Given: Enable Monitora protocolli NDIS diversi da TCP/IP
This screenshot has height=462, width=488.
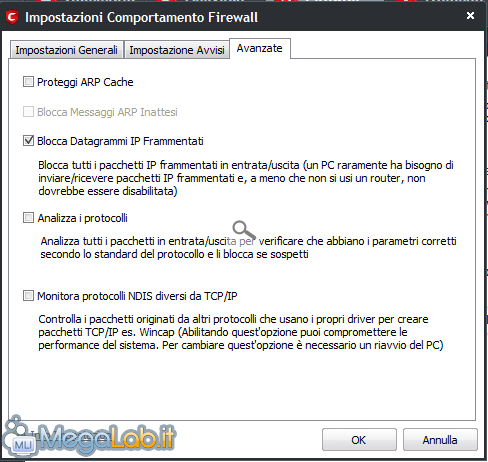Looking at the screenshot, I should pos(28,296).
